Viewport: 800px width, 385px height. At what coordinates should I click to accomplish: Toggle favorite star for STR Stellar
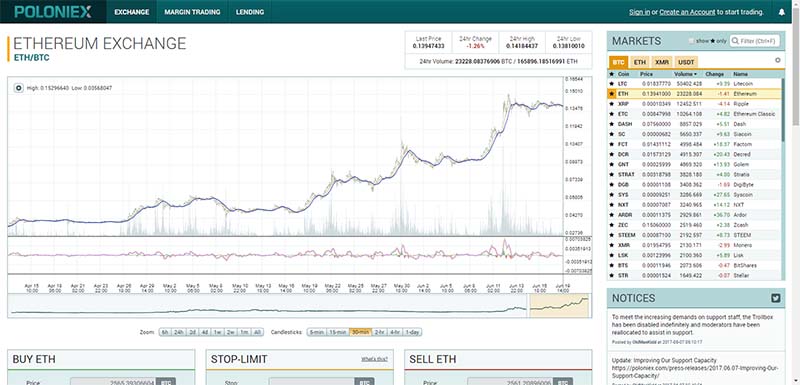(611, 276)
